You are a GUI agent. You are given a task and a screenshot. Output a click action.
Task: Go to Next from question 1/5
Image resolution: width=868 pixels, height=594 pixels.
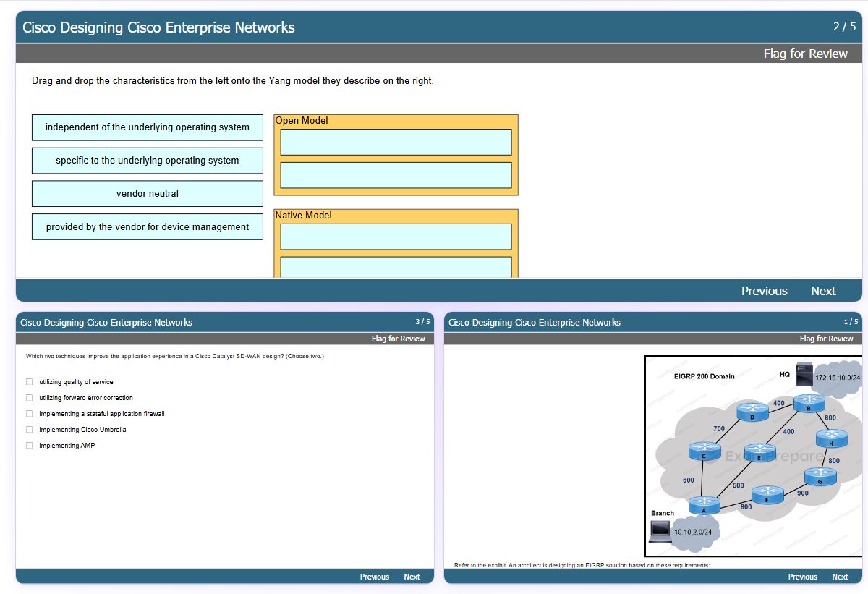point(840,577)
